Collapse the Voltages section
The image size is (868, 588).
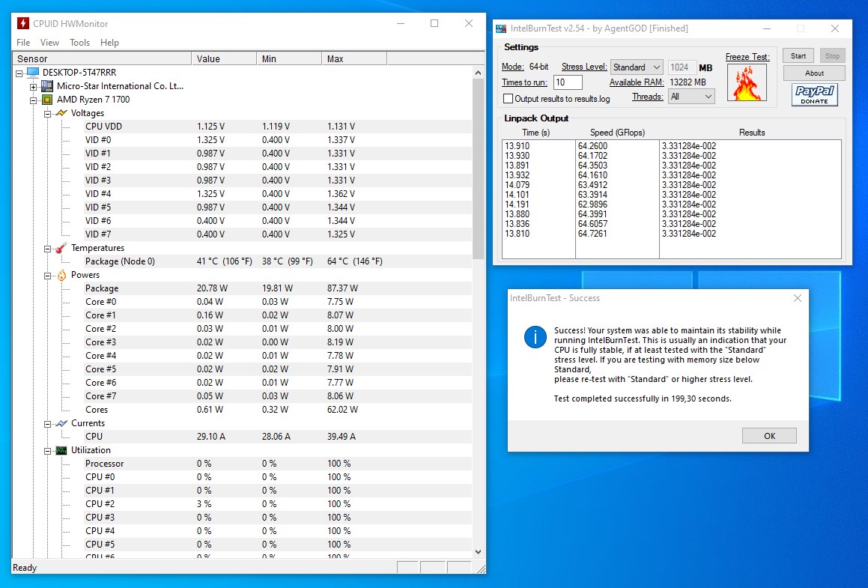coord(48,114)
